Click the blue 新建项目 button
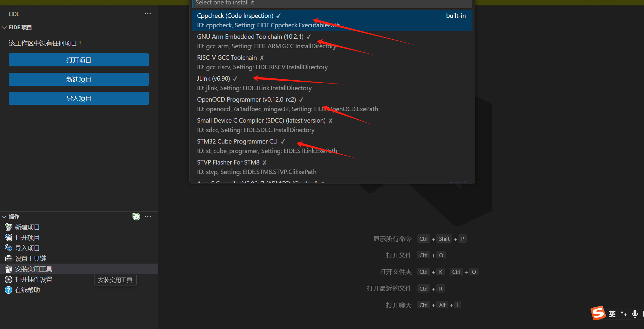Image resolution: width=644 pixels, height=329 pixels. [79, 79]
